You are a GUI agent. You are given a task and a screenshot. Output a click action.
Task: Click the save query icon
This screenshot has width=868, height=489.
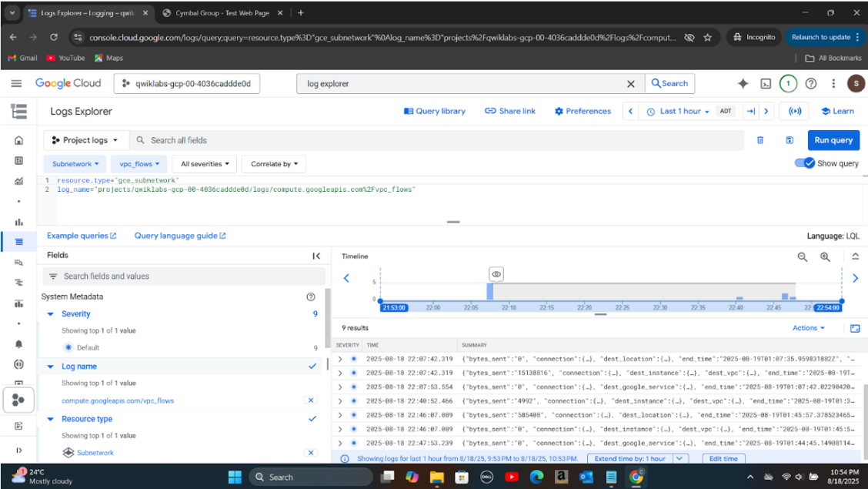[790, 140]
